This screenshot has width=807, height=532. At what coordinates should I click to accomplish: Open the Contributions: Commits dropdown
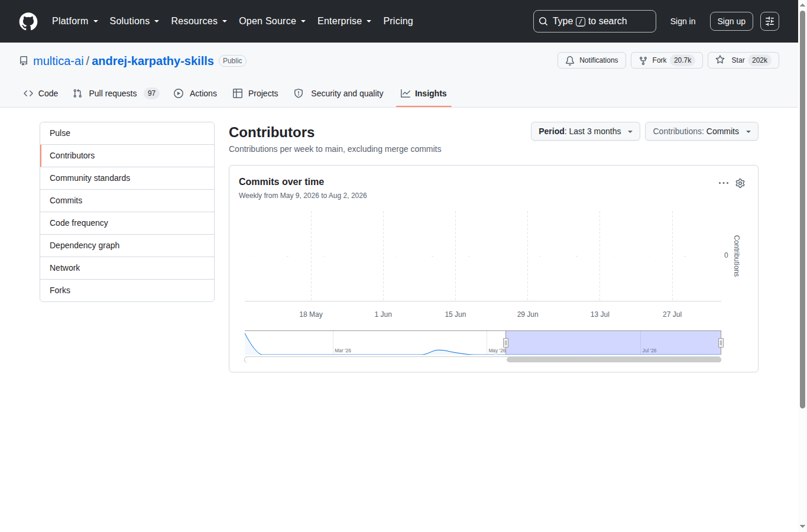701,131
